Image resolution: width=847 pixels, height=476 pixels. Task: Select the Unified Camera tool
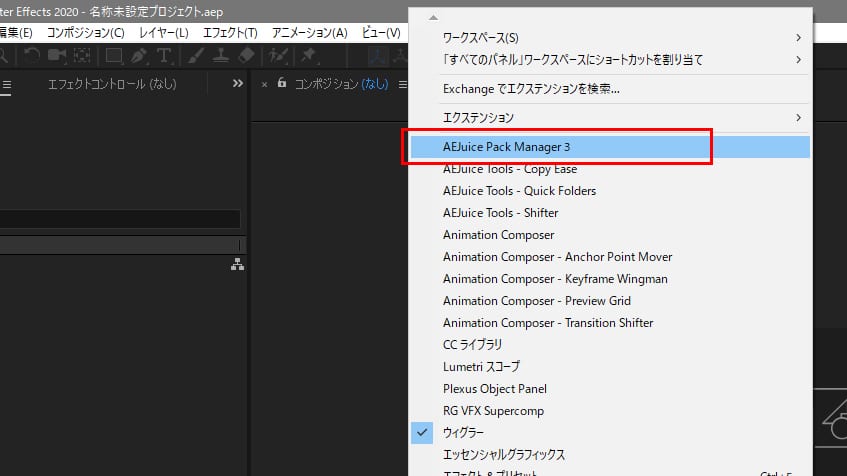click(x=57, y=56)
